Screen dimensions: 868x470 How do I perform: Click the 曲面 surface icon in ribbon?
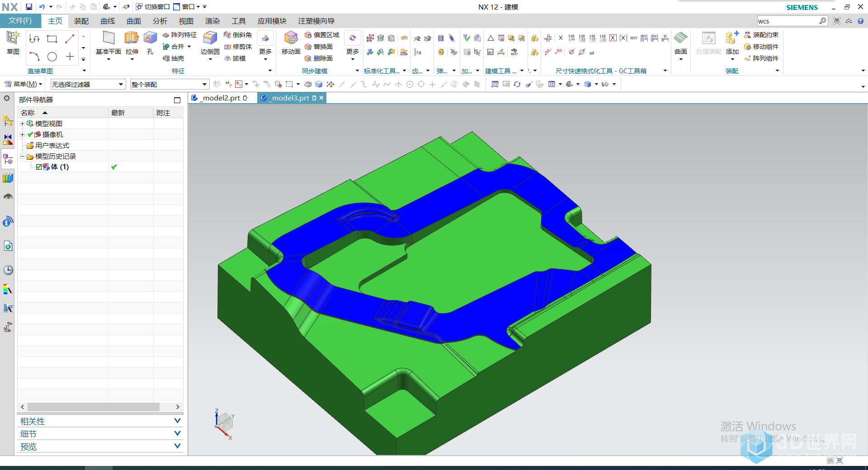680,38
